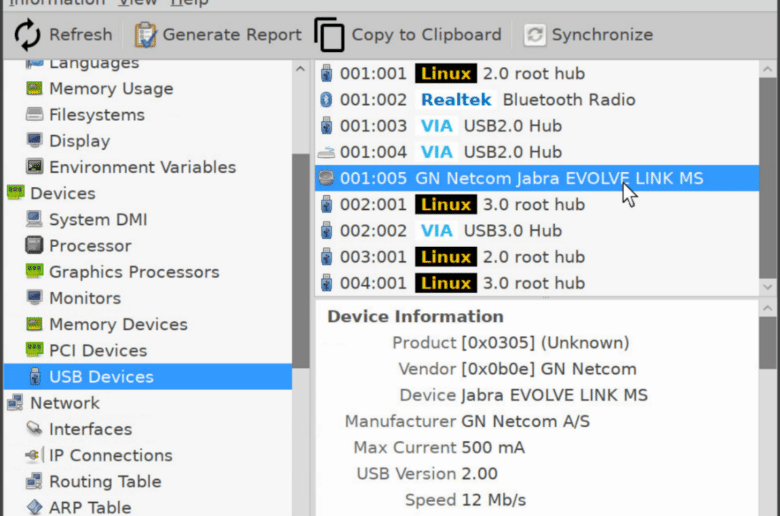Click the Routing Table icon

click(34, 481)
